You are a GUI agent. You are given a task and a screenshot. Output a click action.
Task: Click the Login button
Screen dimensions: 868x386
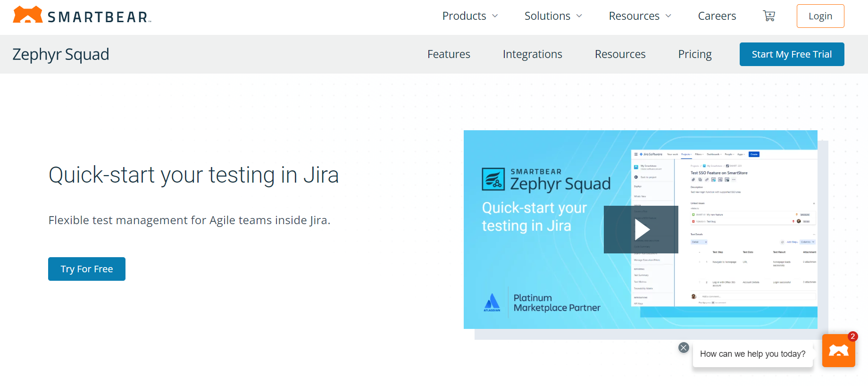pyautogui.click(x=820, y=16)
